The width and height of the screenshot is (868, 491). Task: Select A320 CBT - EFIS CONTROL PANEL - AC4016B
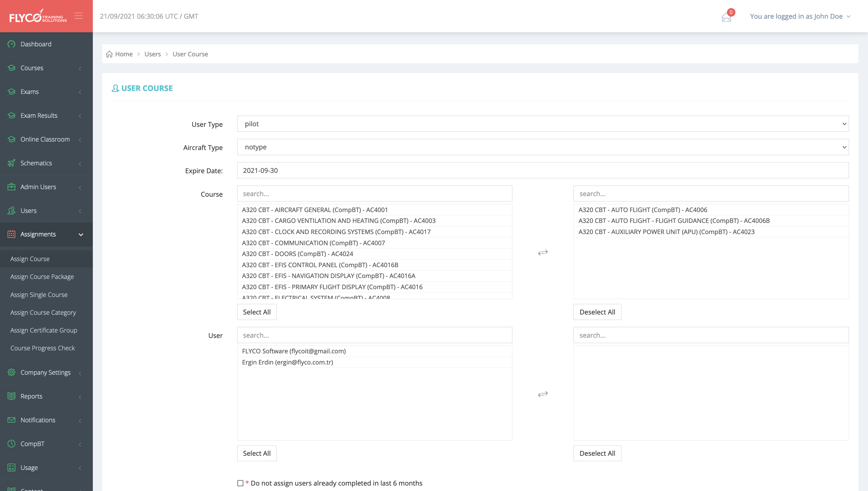point(374,265)
